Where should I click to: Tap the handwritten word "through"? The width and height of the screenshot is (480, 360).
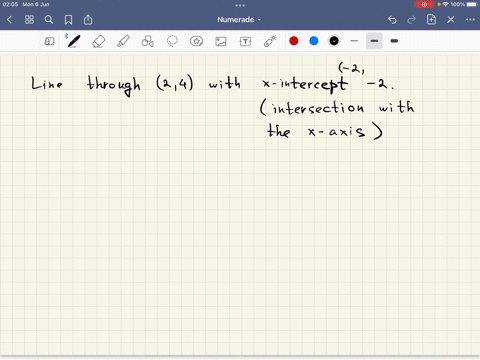(114, 85)
